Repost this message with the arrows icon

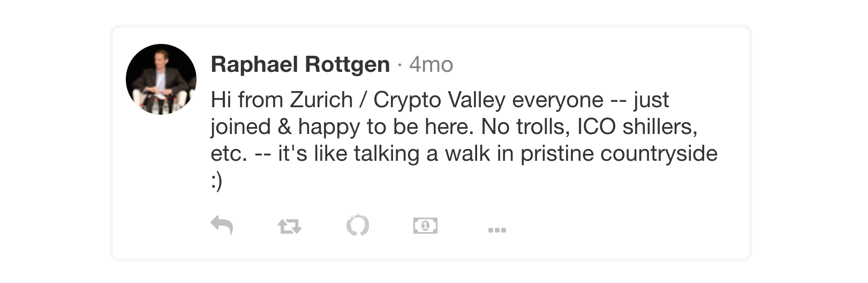pos(290,226)
